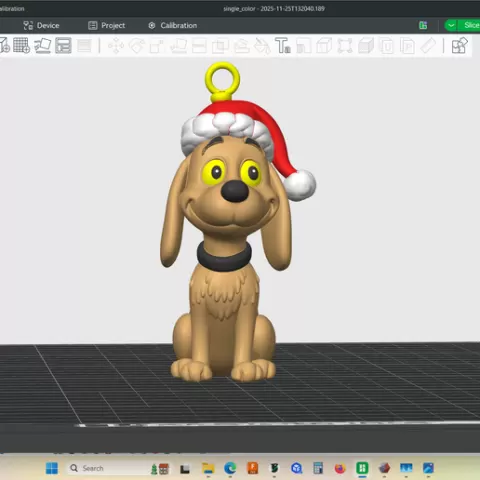
Task: Click the wireframe cube toolbar icon
Action: click(x=324, y=46)
